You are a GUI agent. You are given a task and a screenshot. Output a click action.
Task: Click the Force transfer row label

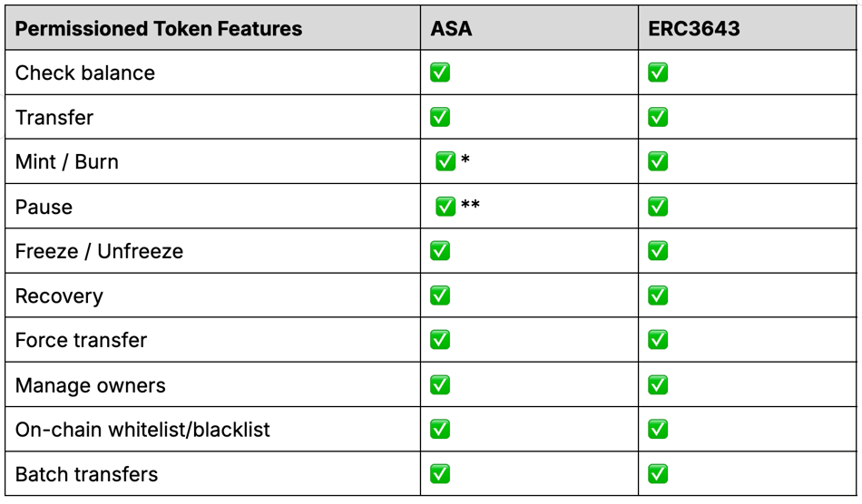click(81, 341)
